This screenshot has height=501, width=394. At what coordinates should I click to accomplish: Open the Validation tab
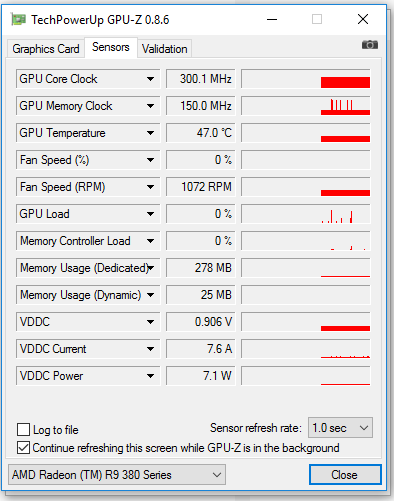click(164, 49)
